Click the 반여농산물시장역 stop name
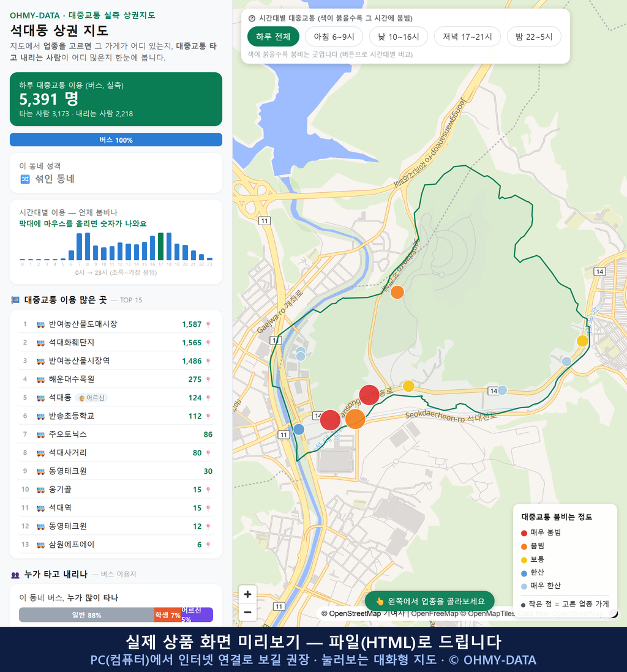The image size is (627, 672). tap(80, 361)
